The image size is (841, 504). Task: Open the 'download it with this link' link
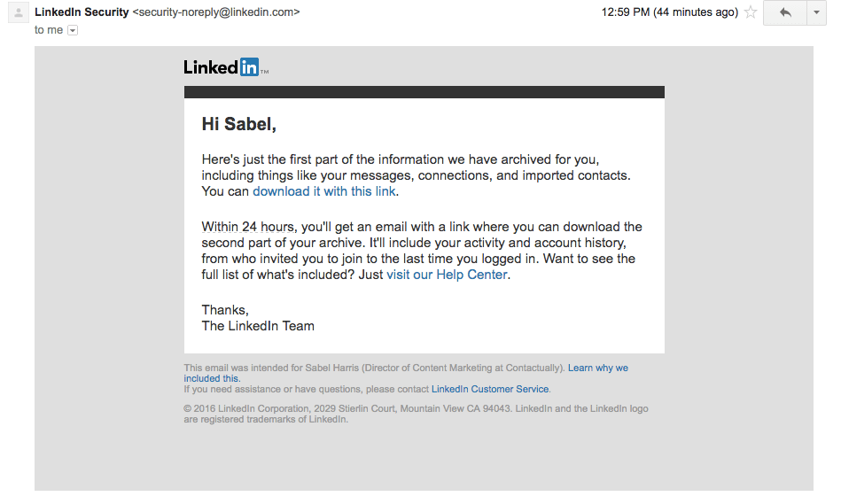[324, 191]
